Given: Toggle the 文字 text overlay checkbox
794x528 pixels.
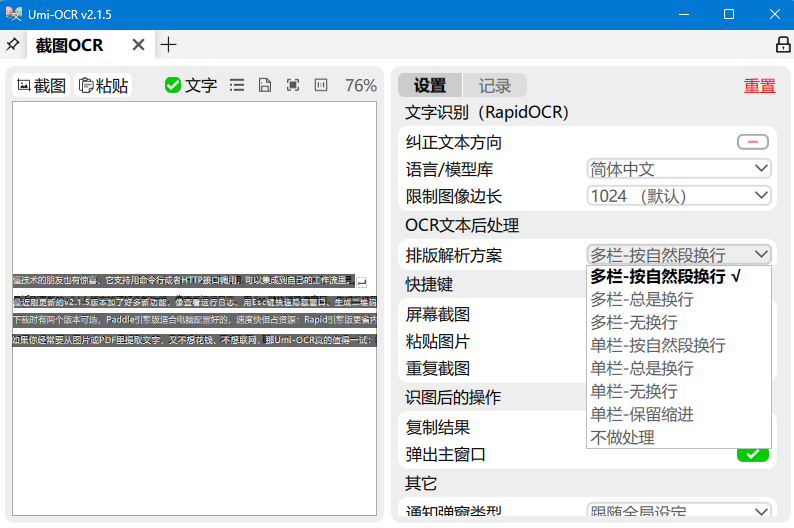Looking at the screenshot, I should click(190, 86).
